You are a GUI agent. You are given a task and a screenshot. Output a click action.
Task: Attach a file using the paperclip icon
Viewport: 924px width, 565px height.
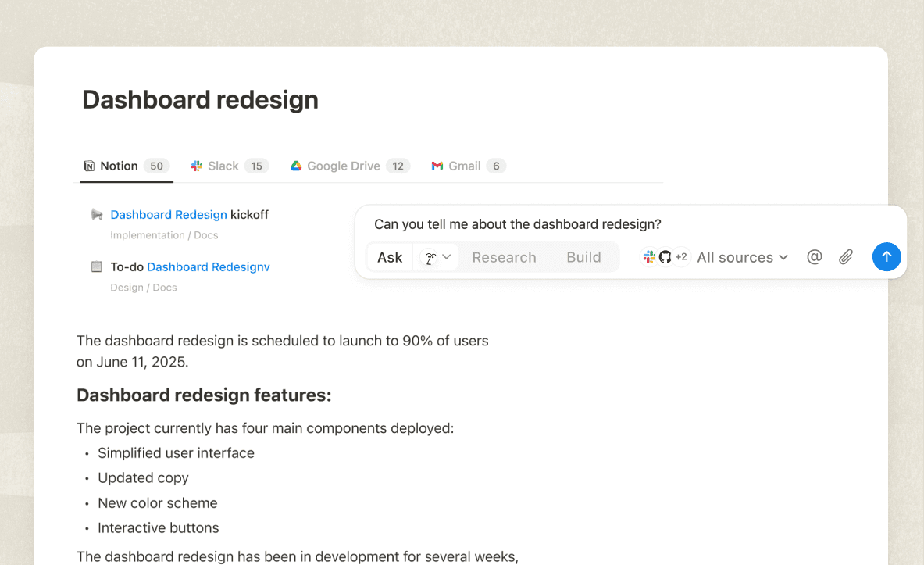coord(846,256)
